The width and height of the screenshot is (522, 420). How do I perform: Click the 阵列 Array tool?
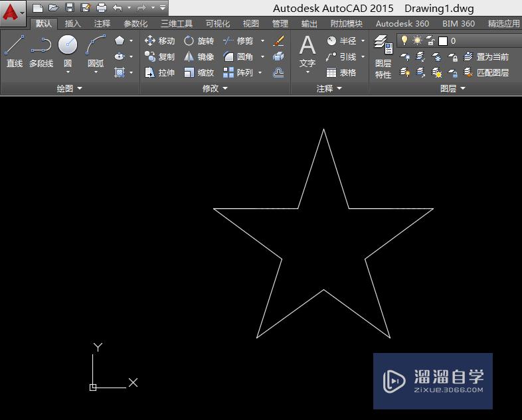click(238, 72)
